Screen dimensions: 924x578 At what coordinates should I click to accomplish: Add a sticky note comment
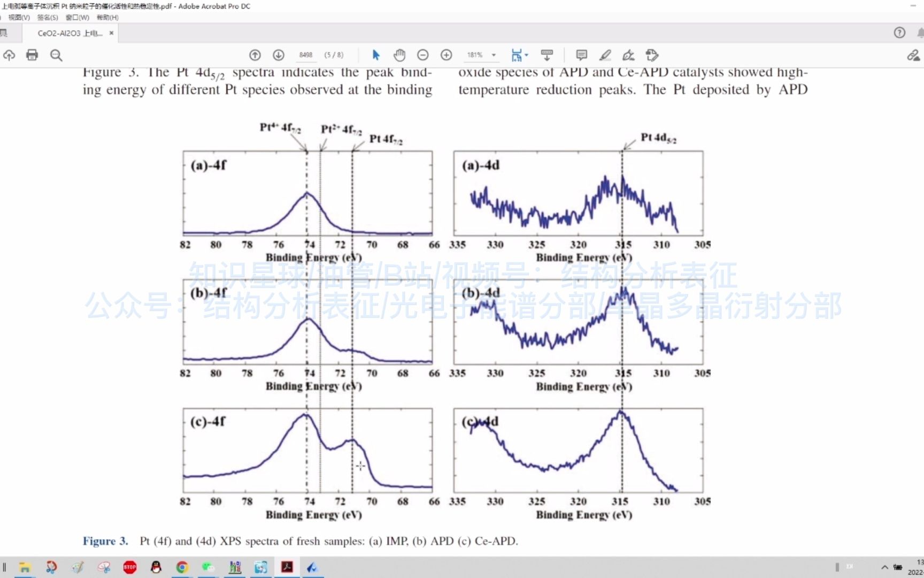coord(582,55)
